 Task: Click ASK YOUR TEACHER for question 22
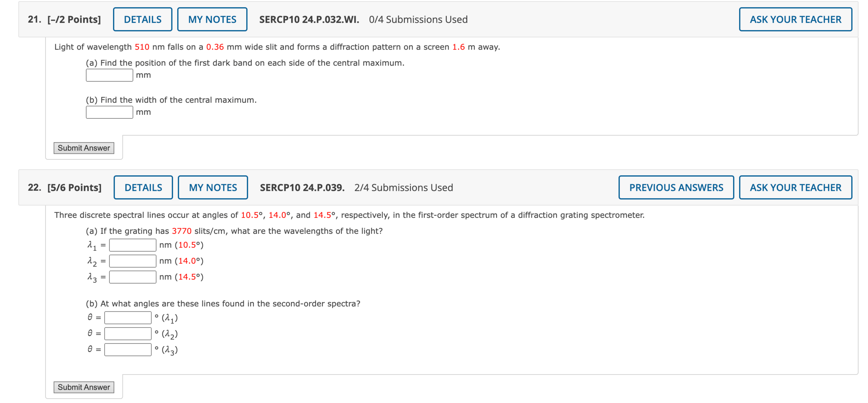point(796,188)
